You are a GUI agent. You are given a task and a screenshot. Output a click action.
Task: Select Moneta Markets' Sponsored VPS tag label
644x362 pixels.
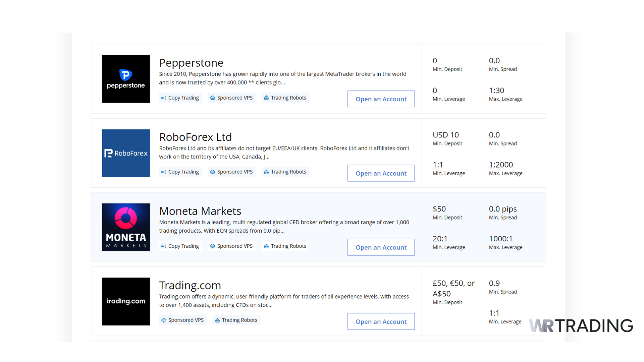click(x=235, y=246)
